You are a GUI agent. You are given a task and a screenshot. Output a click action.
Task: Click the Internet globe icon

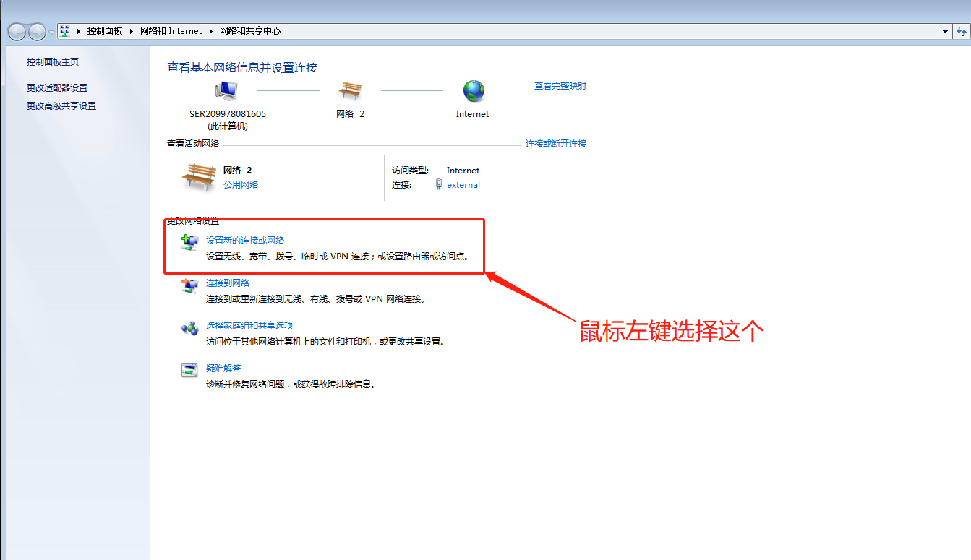(474, 91)
